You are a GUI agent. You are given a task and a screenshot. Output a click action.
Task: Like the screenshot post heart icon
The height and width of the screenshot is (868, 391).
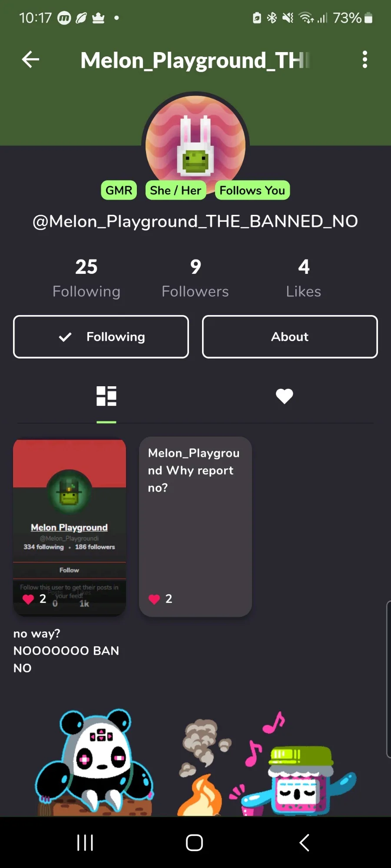28,599
